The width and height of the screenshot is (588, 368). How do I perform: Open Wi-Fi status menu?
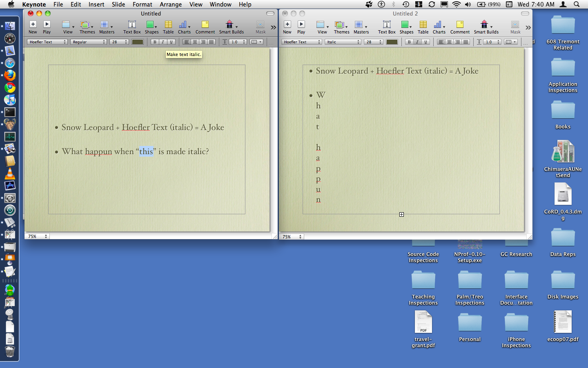tap(456, 4)
